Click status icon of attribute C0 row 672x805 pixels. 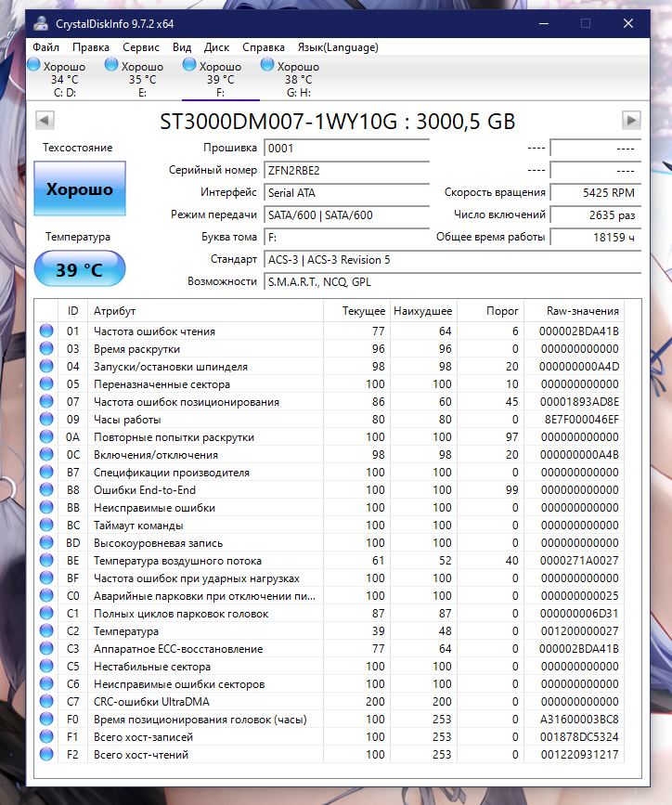pos(46,595)
